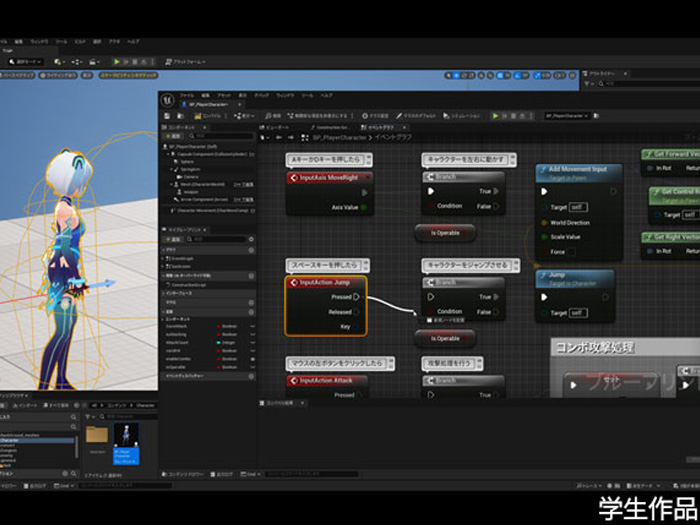The height and width of the screenshot is (525, 700).
Task: Add a new function with 関数 plus icon
Action: point(251,276)
